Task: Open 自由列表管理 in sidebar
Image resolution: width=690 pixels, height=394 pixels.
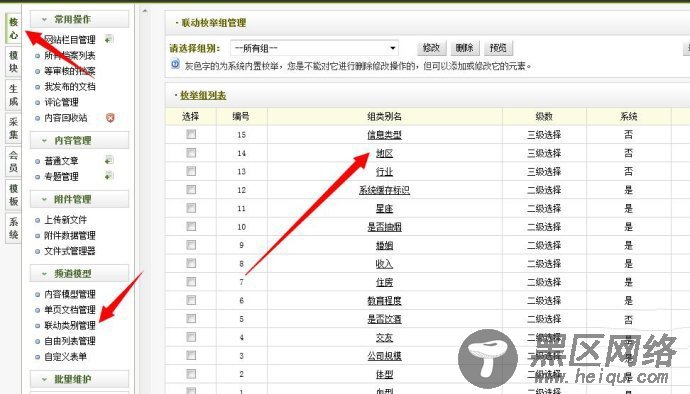Action: pos(70,341)
